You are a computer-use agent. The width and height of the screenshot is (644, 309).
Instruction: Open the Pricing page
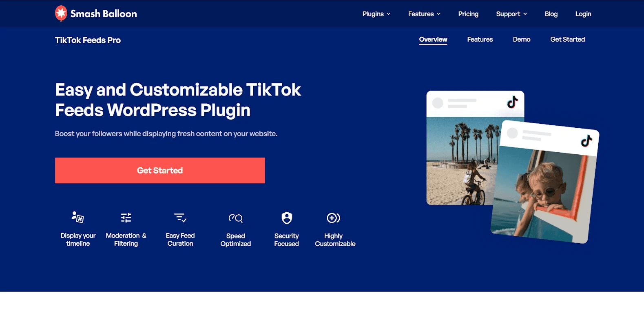(468, 14)
